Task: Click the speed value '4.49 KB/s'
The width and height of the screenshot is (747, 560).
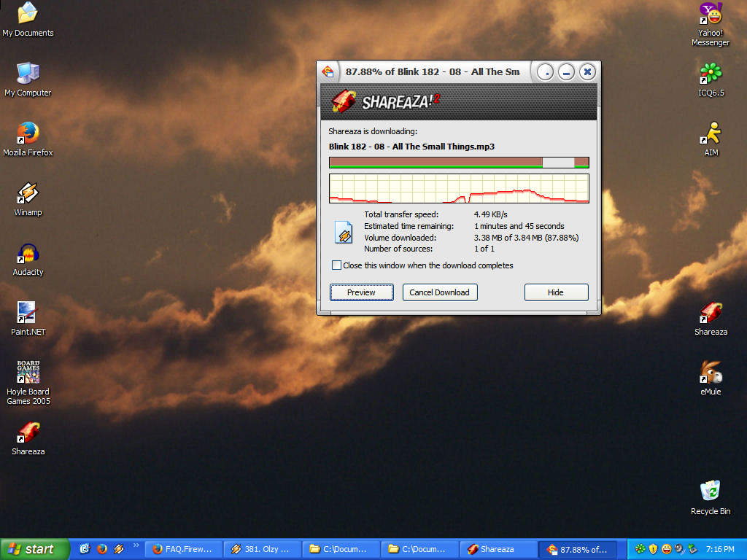Action: 491,214
